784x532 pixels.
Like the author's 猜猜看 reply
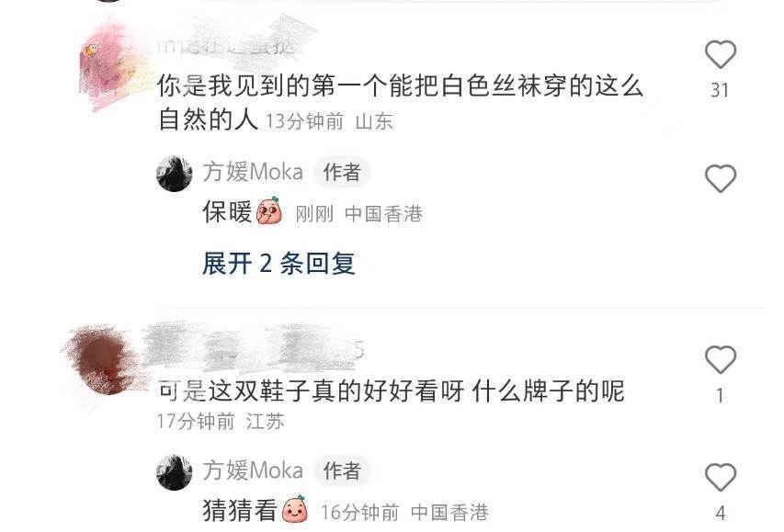click(720, 477)
